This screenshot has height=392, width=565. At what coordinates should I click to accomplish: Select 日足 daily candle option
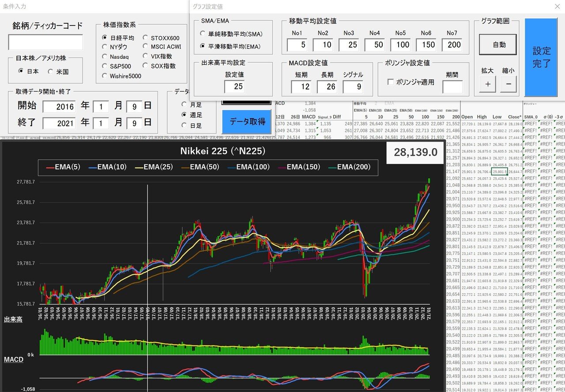[x=184, y=125]
